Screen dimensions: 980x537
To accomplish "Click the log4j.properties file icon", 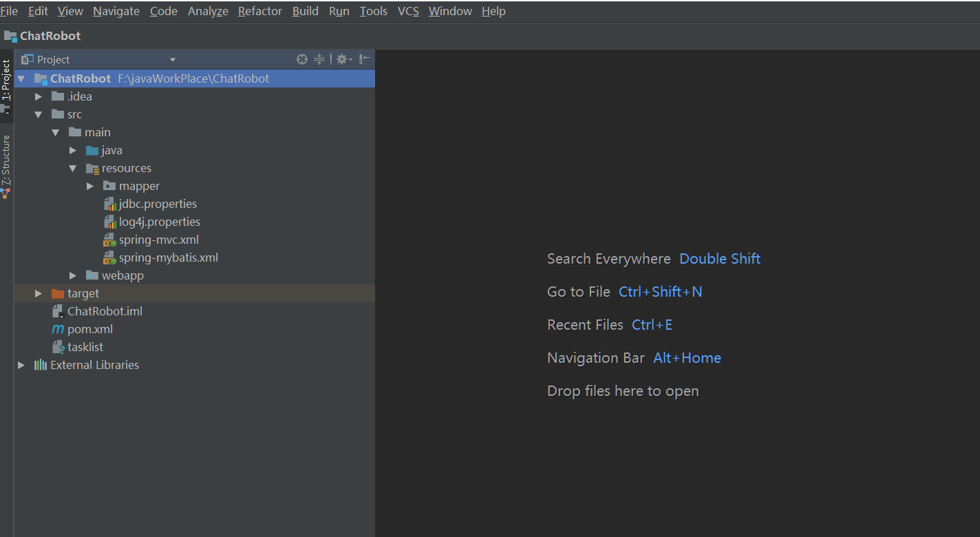I will tap(109, 222).
